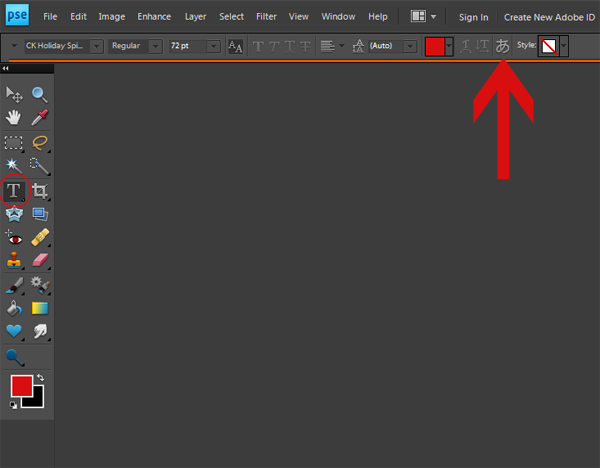Toggle Underline text style

[x=290, y=47]
